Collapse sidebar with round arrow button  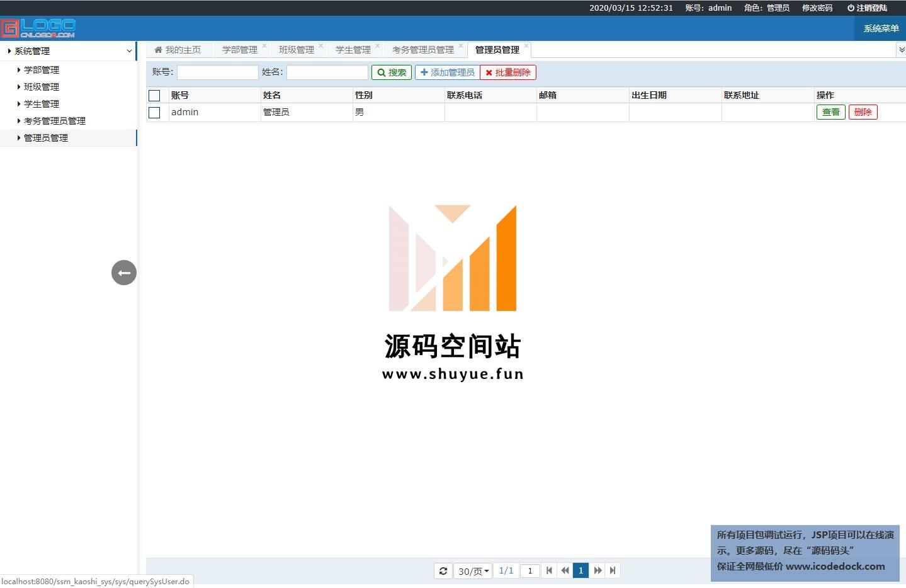pyautogui.click(x=124, y=273)
